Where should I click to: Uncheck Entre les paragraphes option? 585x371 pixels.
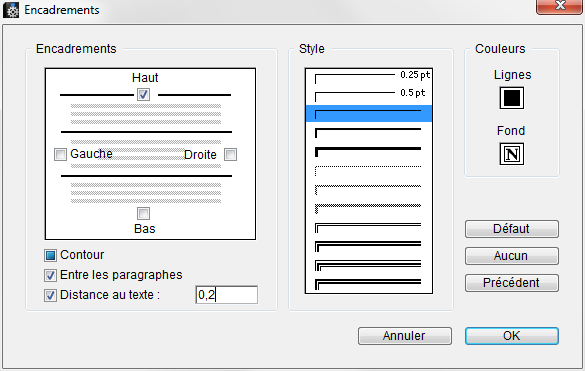point(50,275)
